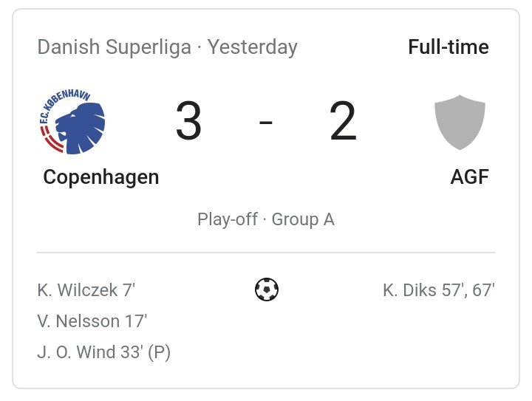
Task: Click the FC København lion logo
Action: [x=72, y=123]
